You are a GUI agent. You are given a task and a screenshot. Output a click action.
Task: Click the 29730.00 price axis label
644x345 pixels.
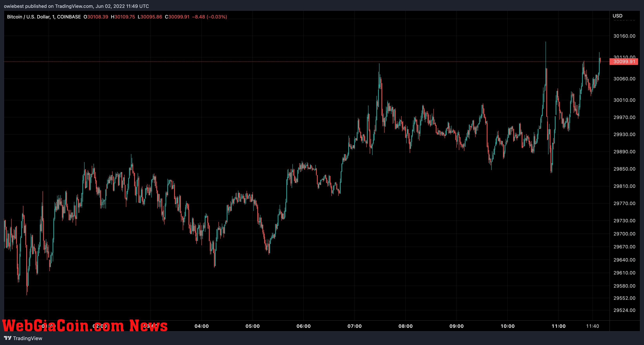[624, 221]
